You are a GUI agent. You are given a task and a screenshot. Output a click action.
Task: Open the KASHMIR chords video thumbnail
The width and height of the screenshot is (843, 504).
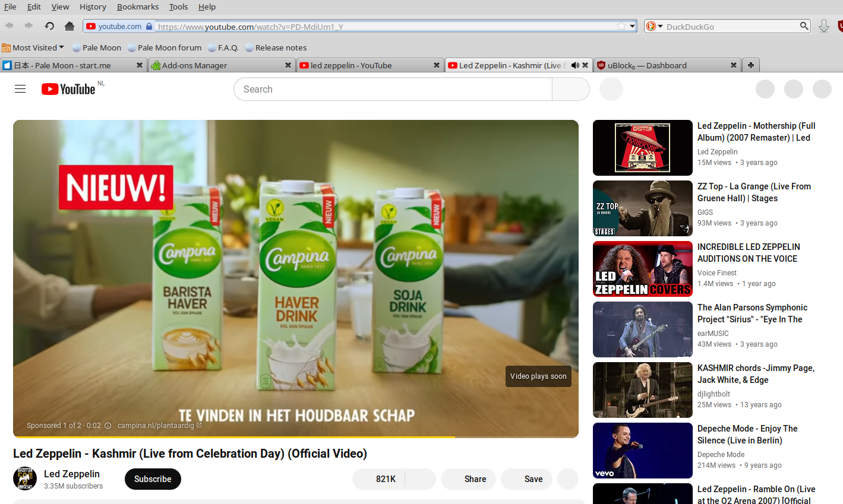point(643,390)
